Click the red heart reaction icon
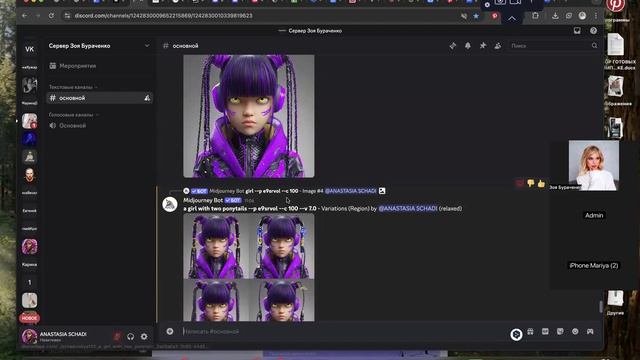 520,184
